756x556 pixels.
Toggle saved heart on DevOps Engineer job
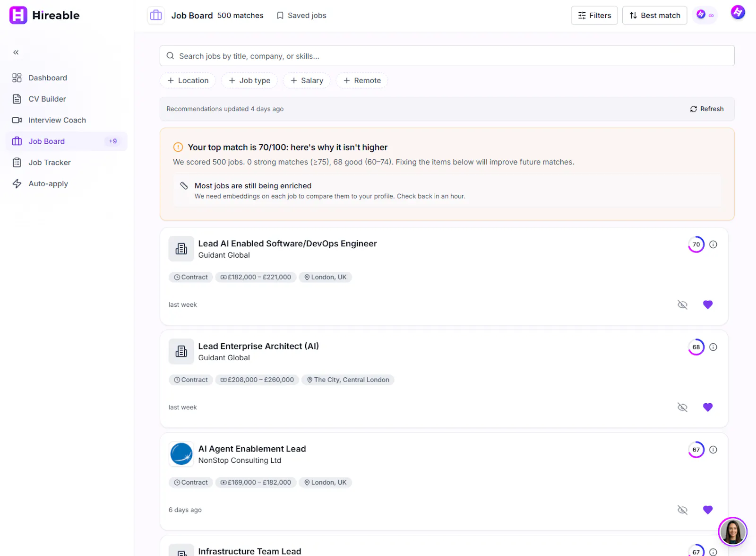click(x=708, y=304)
